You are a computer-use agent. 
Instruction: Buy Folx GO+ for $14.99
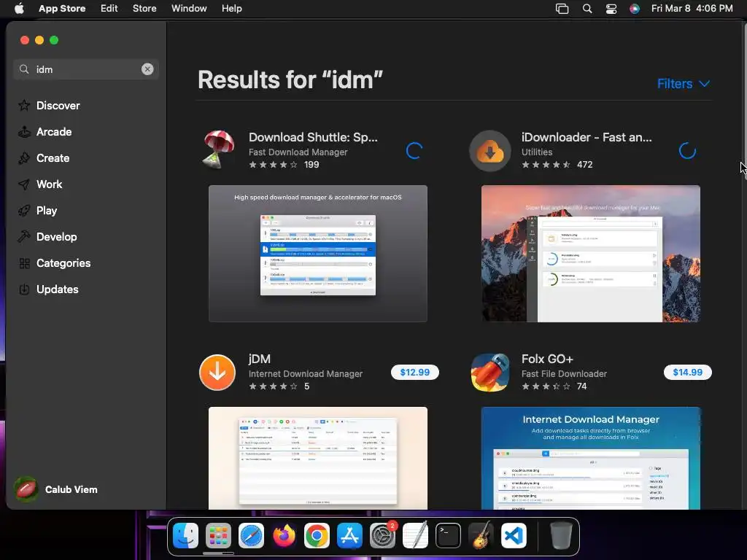[687, 373]
